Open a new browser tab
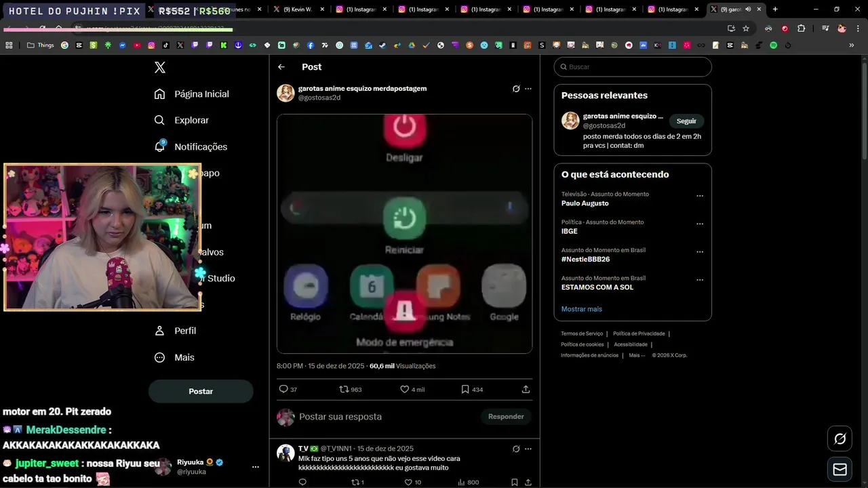Image resolution: width=868 pixels, height=488 pixels. [775, 9]
